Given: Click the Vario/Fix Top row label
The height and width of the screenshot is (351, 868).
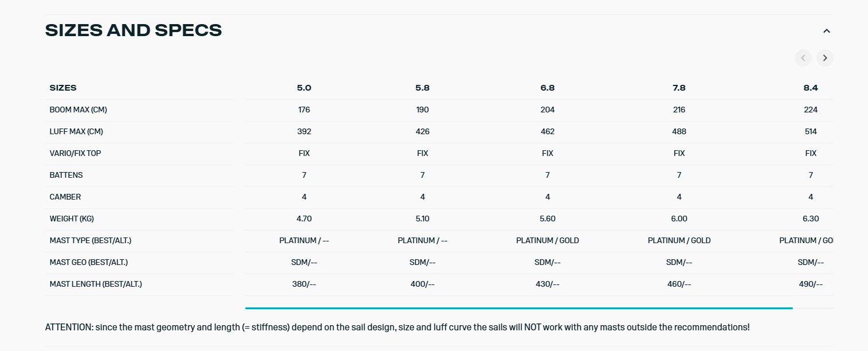Looking at the screenshot, I should click(75, 153).
